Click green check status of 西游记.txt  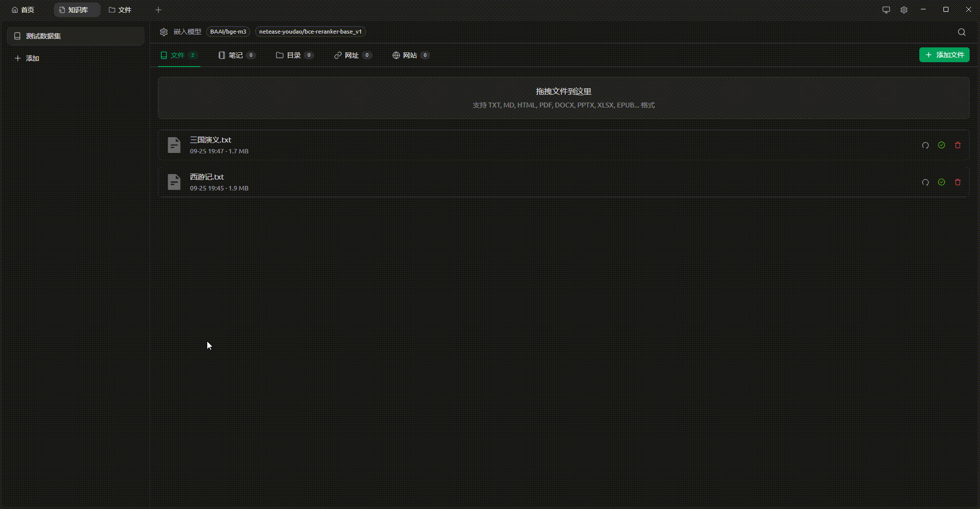click(x=942, y=182)
